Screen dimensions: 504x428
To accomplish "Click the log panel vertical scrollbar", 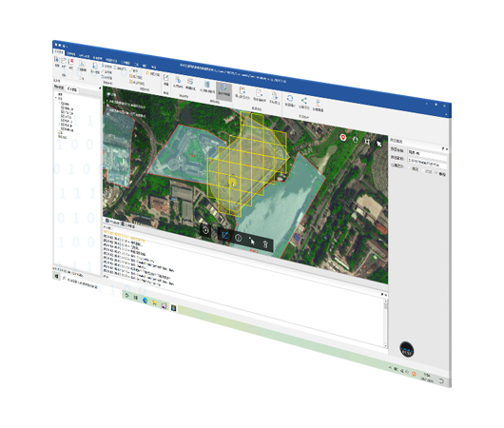I will tap(385, 322).
